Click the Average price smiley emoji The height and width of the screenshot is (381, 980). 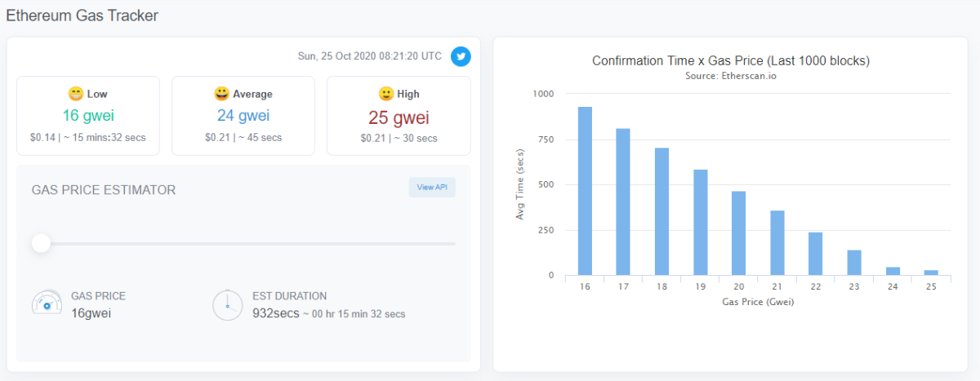222,94
